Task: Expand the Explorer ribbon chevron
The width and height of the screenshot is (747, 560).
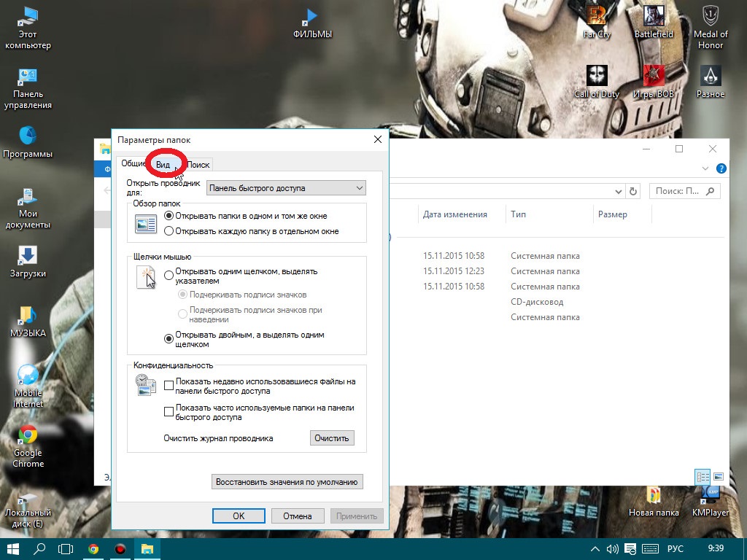Action: coord(705,168)
